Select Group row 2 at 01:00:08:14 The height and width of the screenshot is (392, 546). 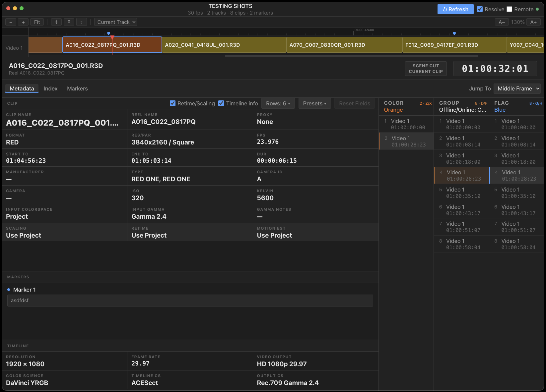click(x=461, y=141)
